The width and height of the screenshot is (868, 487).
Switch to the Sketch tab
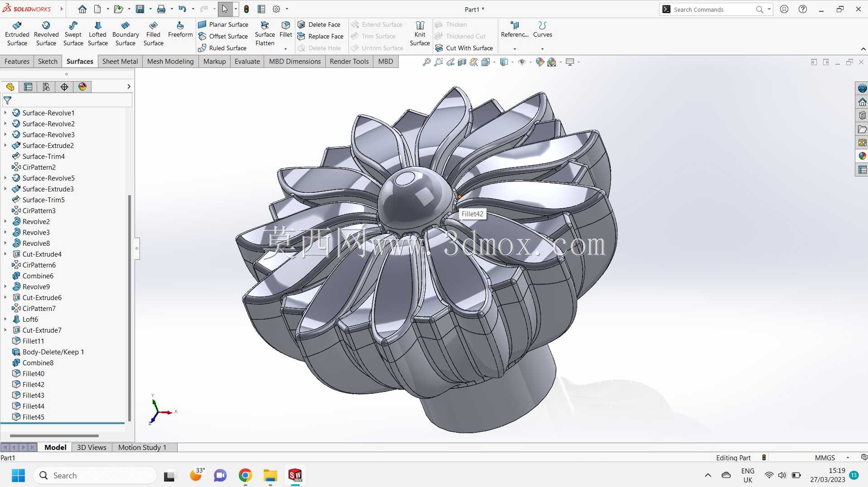point(48,62)
